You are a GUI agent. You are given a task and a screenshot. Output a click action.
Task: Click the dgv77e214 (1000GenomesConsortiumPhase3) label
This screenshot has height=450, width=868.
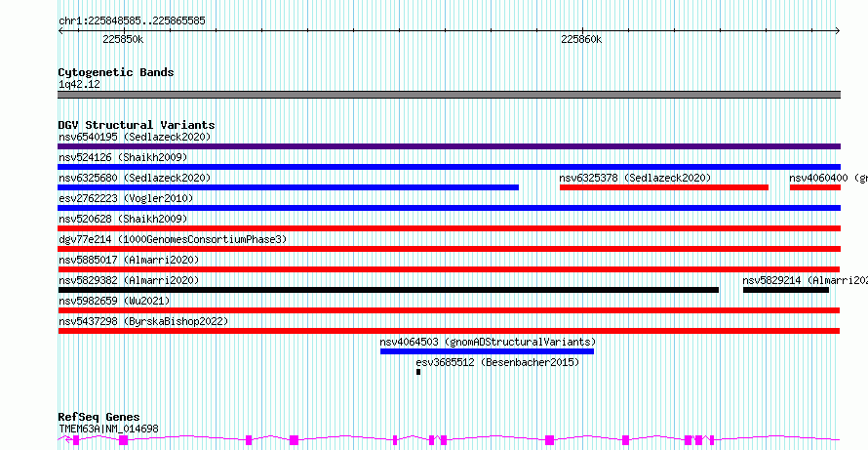point(173,239)
